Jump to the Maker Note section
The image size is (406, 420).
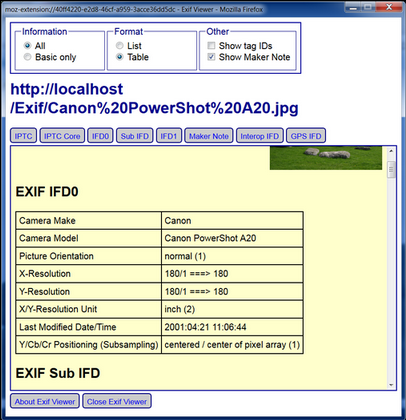click(x=209, y=136)
